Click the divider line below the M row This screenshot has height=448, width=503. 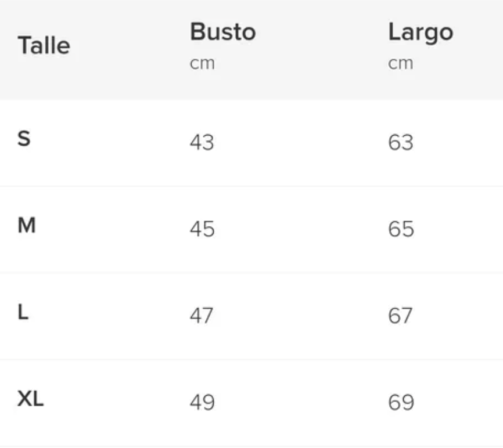pyautogui.click(x=251, y=273)
